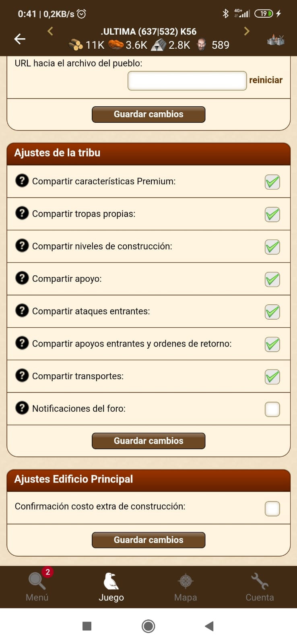Screen dimensions: 297x644
Task: Uncheck Compartir tropas propias checkbox
Action: click(272, 215)
